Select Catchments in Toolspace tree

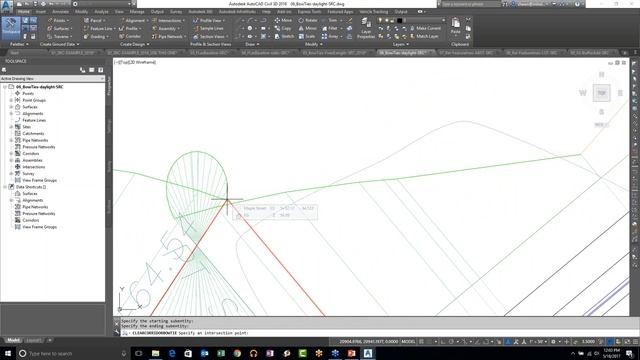click(x=33, y=133)
